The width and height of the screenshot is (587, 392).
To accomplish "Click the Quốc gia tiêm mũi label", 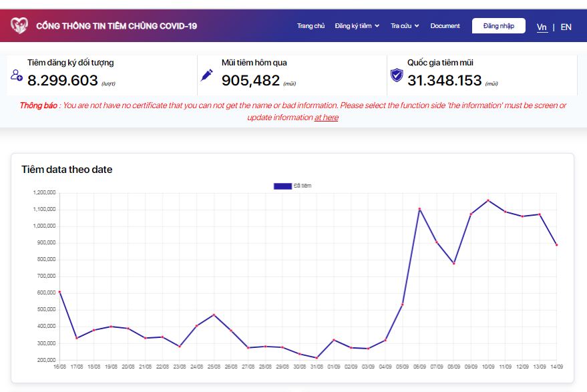I will point(440,63).
